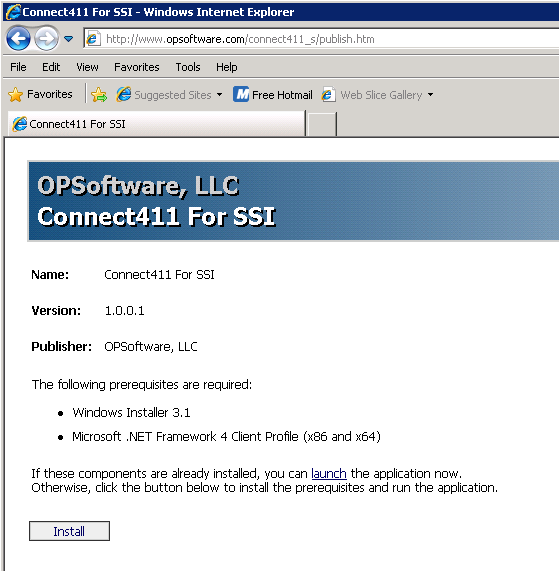Open the View menu
559x571 pixels.
tap(87, 67)
